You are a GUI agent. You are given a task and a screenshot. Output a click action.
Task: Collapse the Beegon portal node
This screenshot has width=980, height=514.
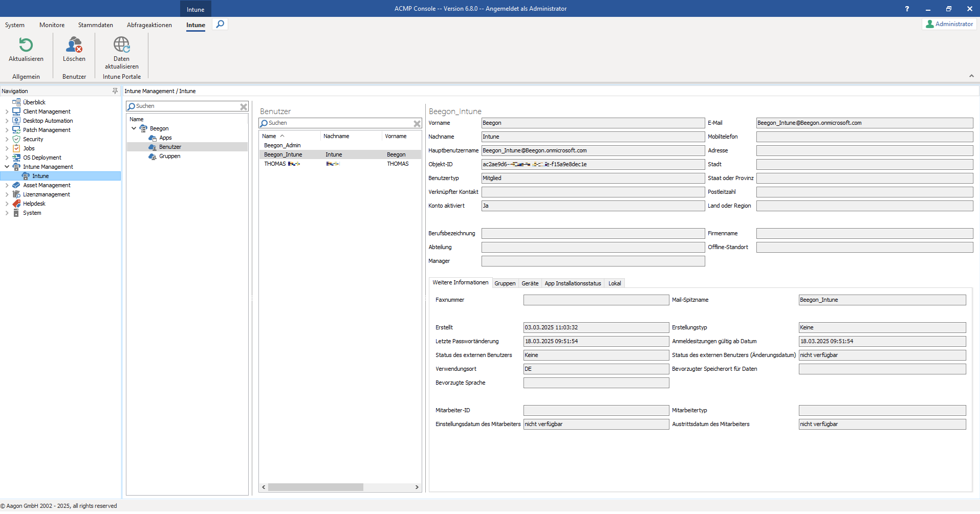pyautogui.click(x=134, y=128)
